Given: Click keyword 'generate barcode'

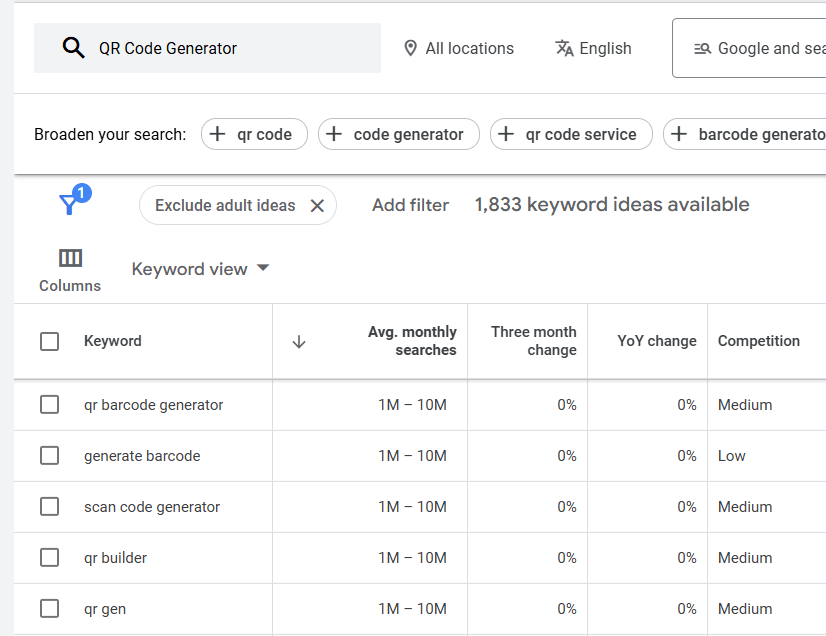Looking at the screenshot, I should [142, 456].
